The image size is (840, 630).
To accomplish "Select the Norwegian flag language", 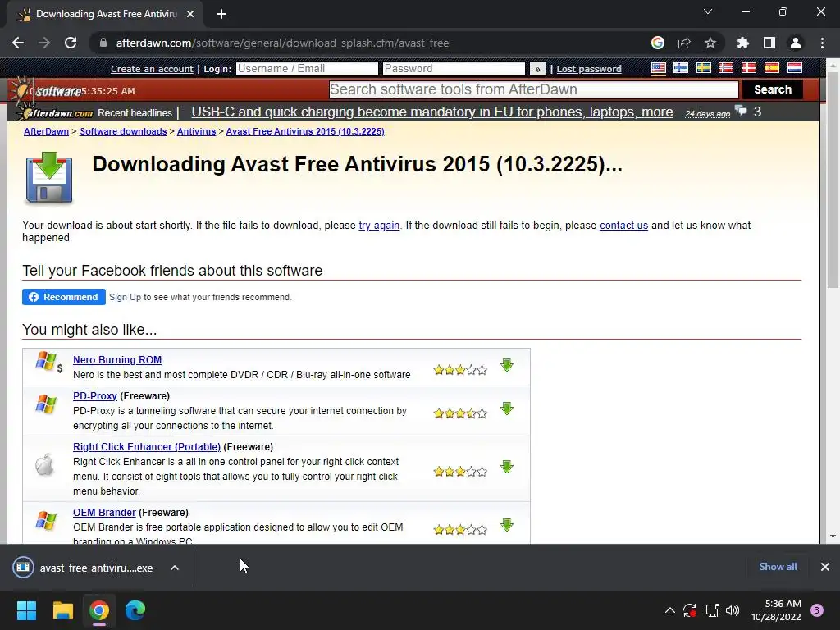I will (x=726, y=68).
